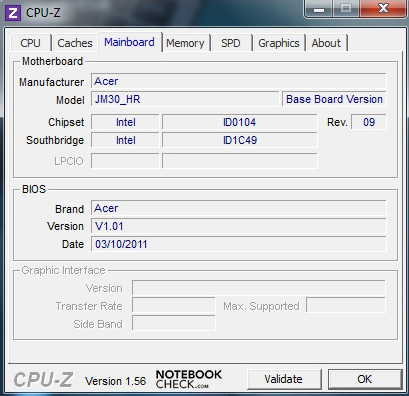Open the SPD tab
This screenshot has height=396, width=409.
[231, 43]
